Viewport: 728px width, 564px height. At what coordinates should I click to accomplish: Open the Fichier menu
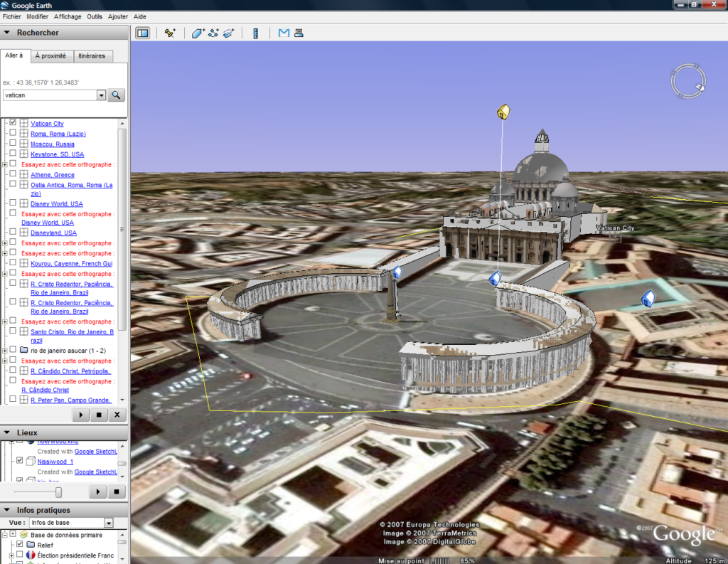(x=11, y=17)
